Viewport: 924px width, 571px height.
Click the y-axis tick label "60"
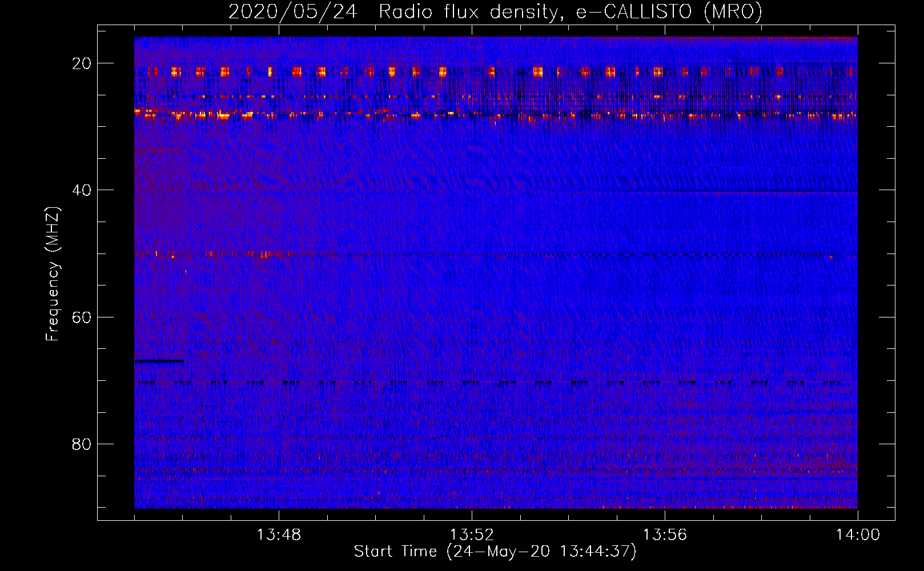pyautogui.click(x=82, y=317)
